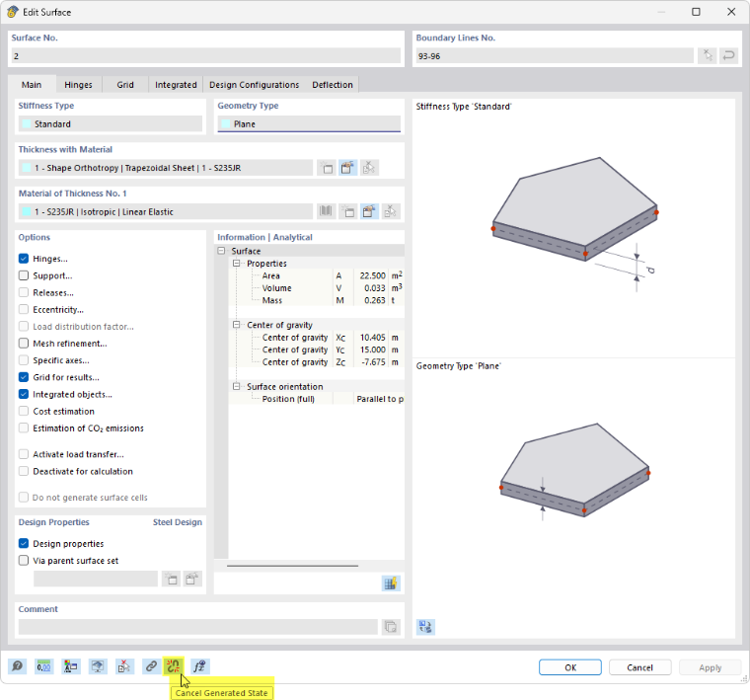Click the third icon in bottom toolbar
The image size is (750, 700).
(71, 666)
